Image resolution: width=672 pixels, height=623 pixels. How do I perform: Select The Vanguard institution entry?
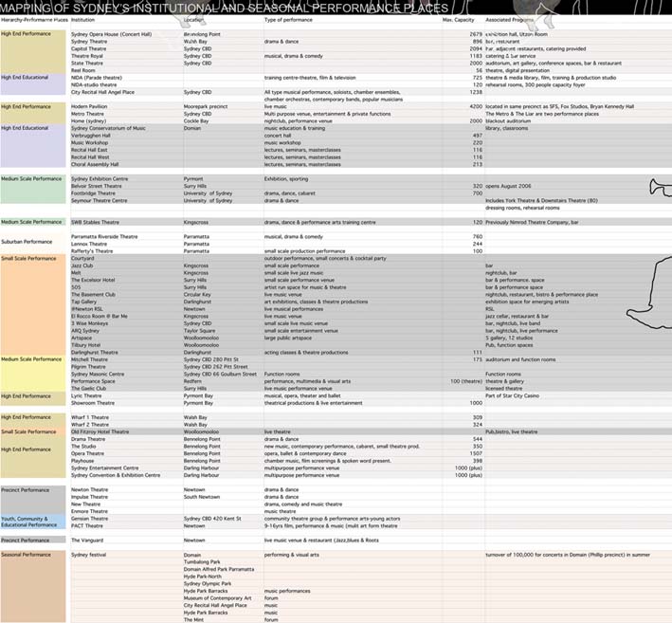coord(88,540)
